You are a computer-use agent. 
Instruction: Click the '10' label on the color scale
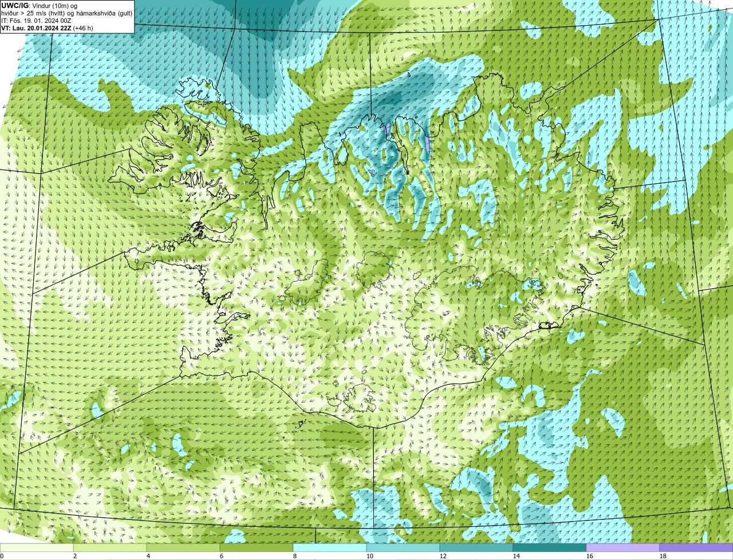[370, 556]
